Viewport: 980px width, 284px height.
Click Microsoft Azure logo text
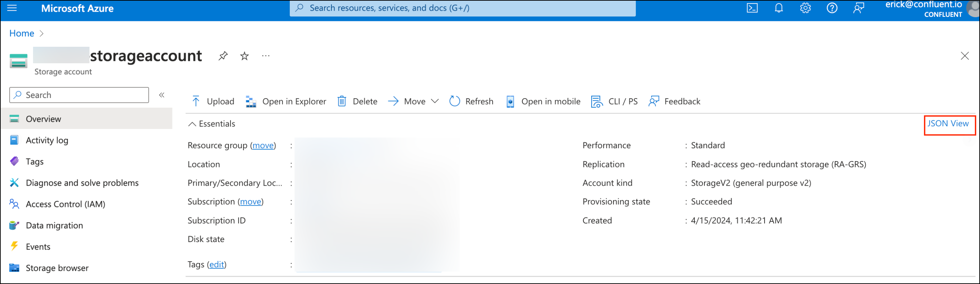tap(77, 8)
